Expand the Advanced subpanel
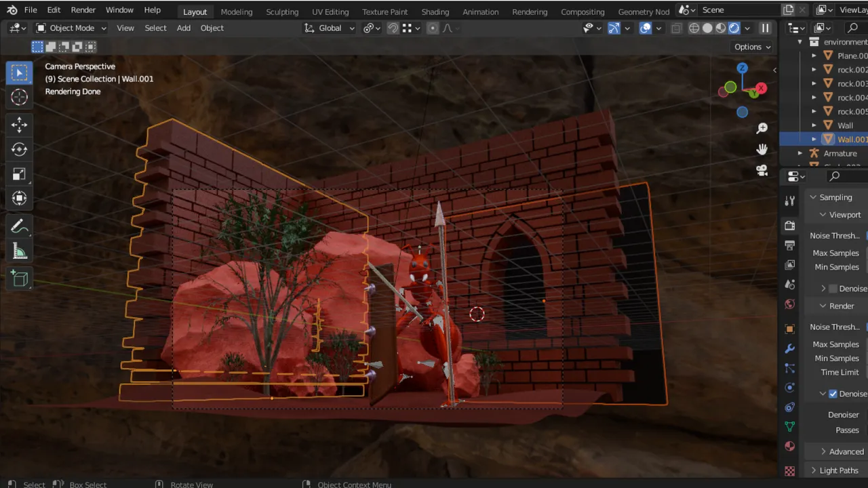Viewport: 868px width, 488px height. coord(823,451)
